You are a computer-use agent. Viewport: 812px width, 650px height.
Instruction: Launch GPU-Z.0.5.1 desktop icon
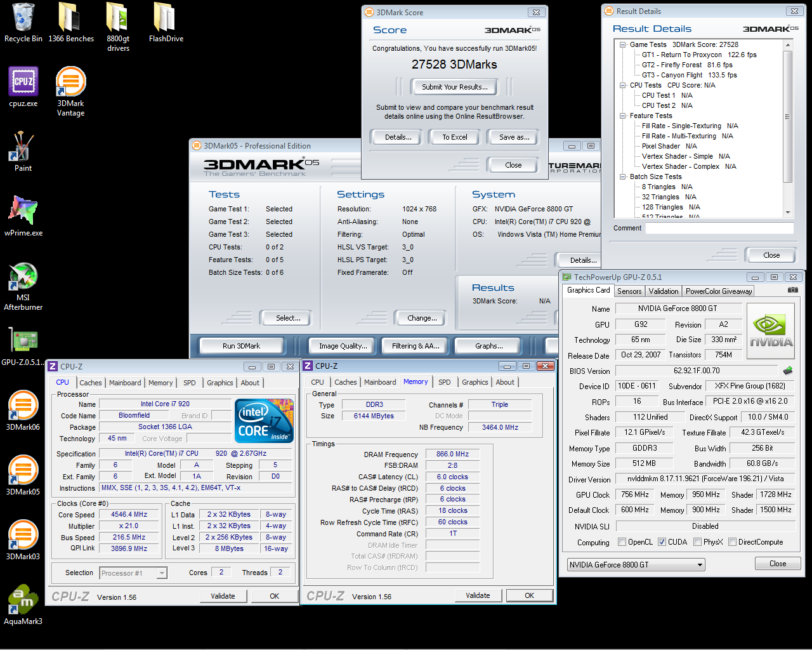(23, 348)
